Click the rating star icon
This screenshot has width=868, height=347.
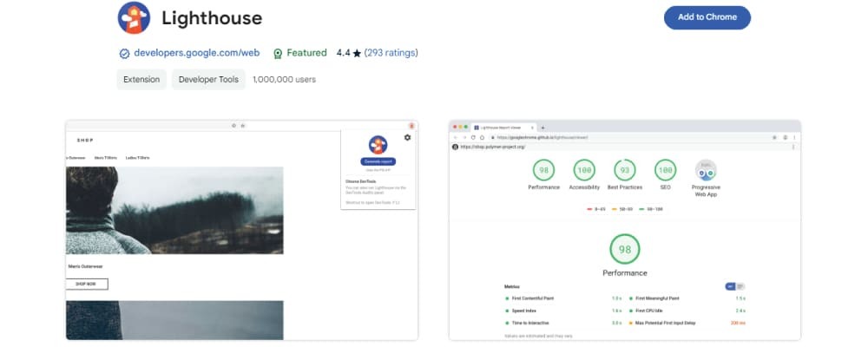click(x=357, y=53)
